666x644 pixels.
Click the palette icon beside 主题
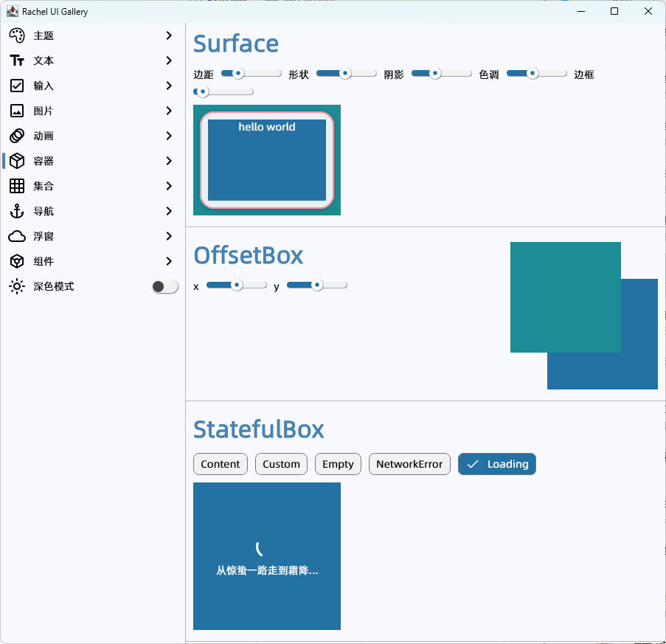pos(17,35)
